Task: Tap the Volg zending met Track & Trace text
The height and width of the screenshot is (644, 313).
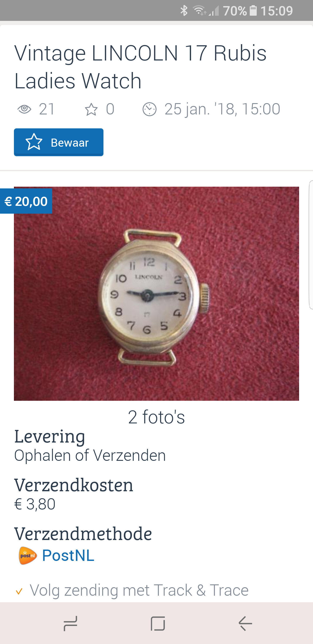Action: coord(139,590)
